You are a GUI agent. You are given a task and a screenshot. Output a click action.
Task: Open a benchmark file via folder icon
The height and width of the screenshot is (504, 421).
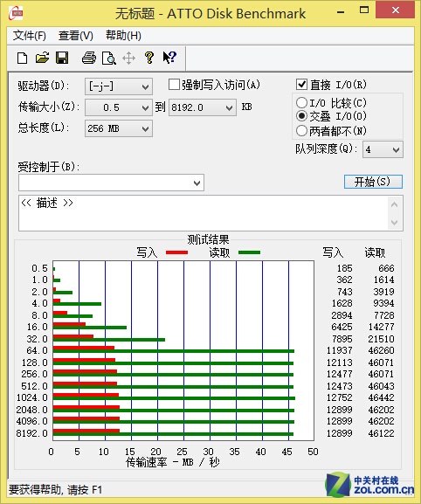pyautogui.click(x=42, y=59)
